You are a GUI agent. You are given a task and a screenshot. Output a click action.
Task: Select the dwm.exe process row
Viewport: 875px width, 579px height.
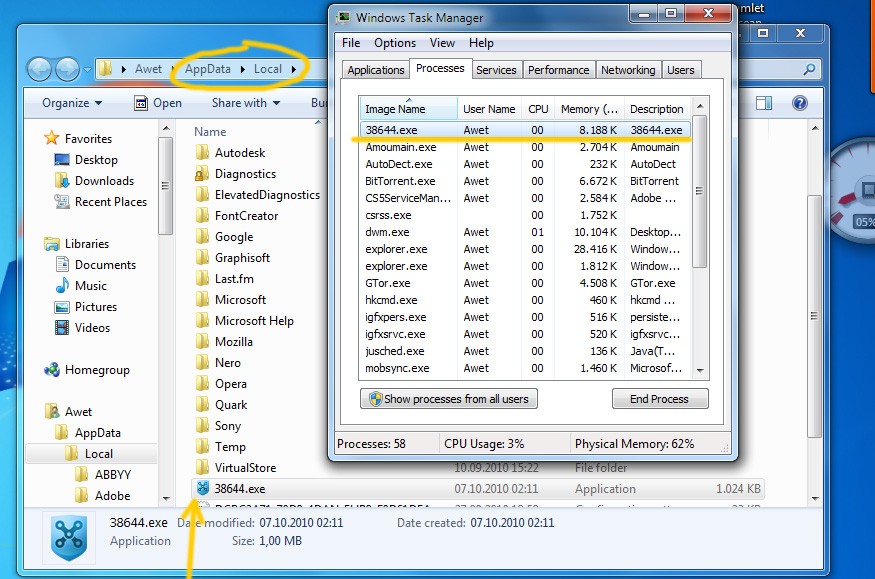pos(525,232)
